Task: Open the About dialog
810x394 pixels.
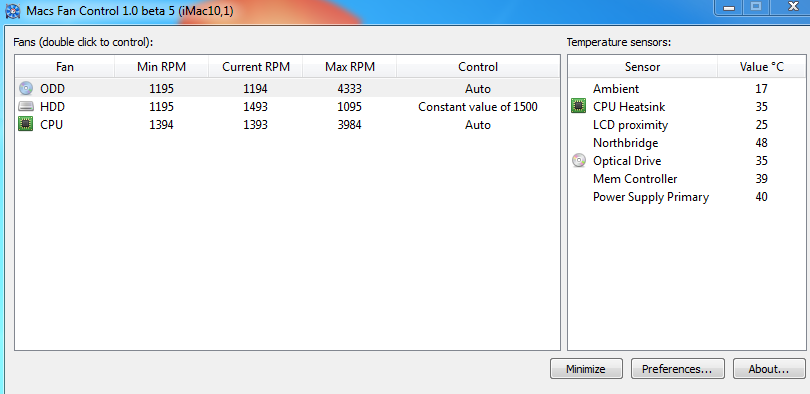Action: (769, 369)
